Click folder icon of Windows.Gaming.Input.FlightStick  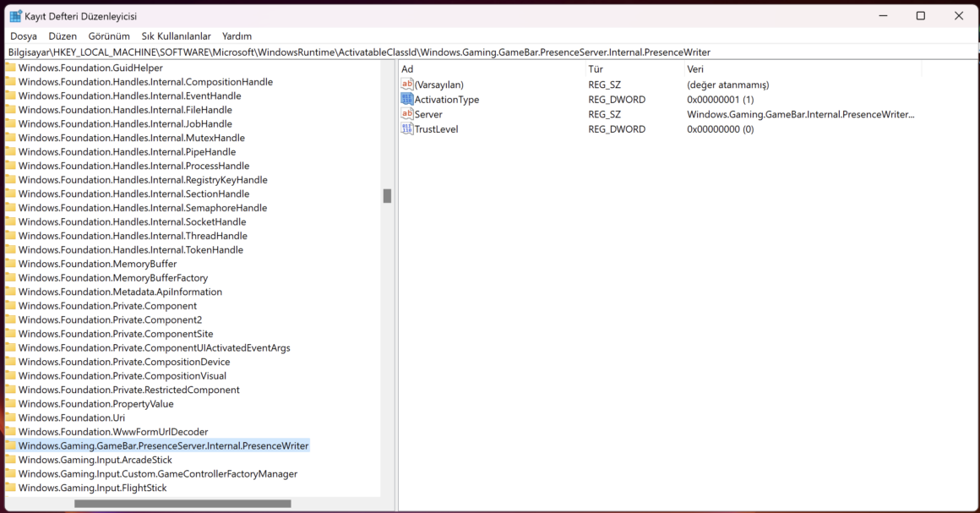click(x=11, y=488)
